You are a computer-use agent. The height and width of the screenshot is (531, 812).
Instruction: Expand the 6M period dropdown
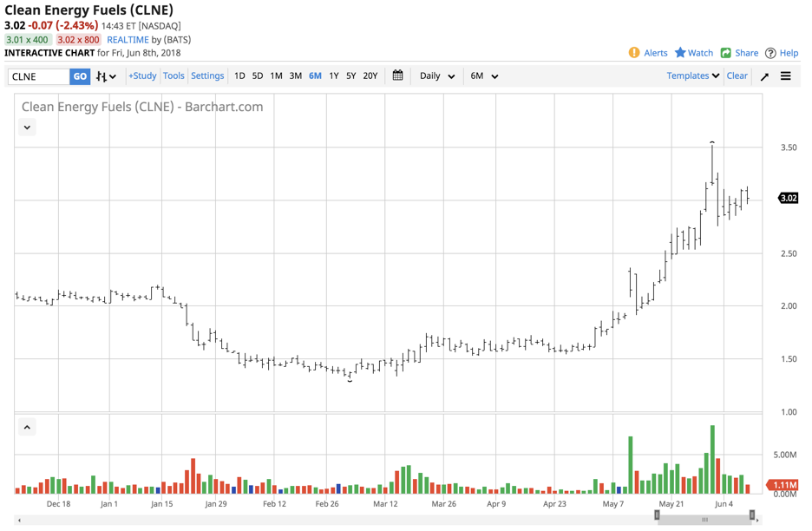484,76
